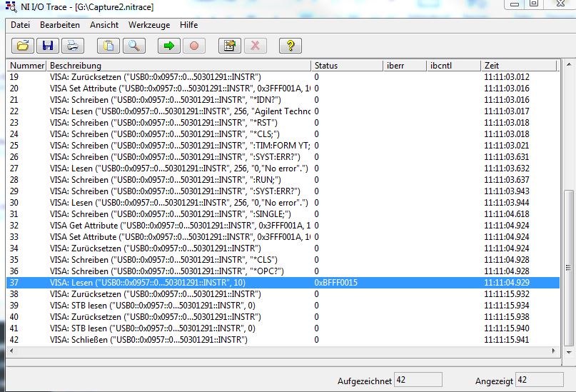Click the ibcntl column header
The image size is (576, 392).
click(x=454, y=66)
